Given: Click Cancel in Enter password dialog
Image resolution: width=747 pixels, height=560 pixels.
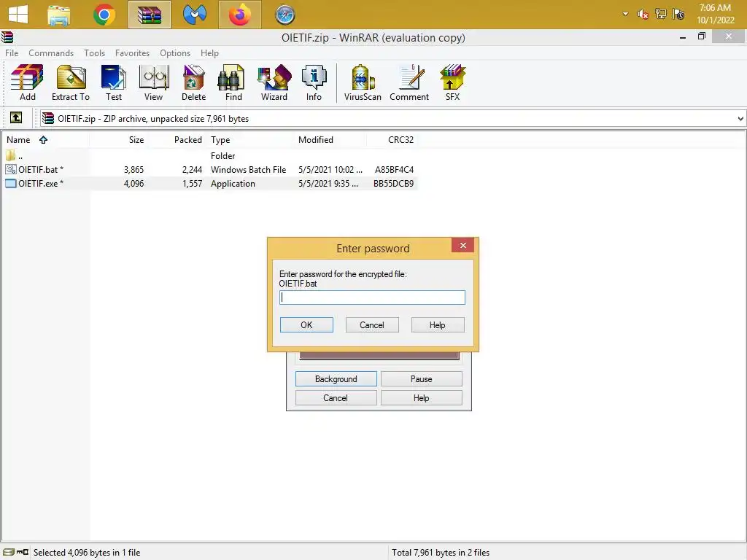Looking at the screenshot, I should coord(371,324).
